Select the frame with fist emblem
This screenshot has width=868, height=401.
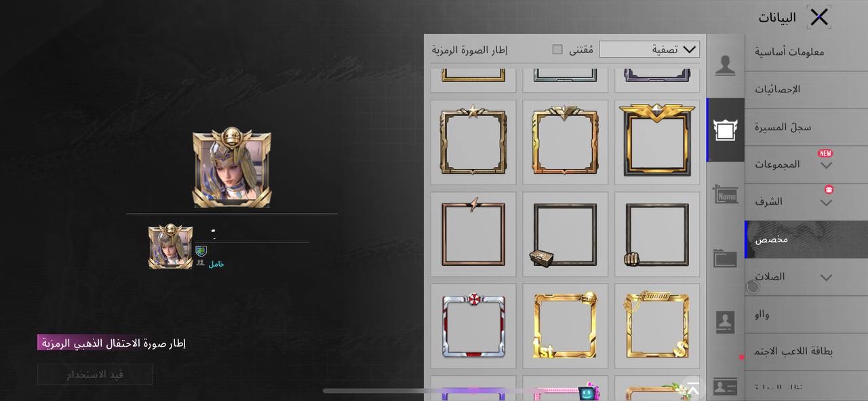click(657, 234)
